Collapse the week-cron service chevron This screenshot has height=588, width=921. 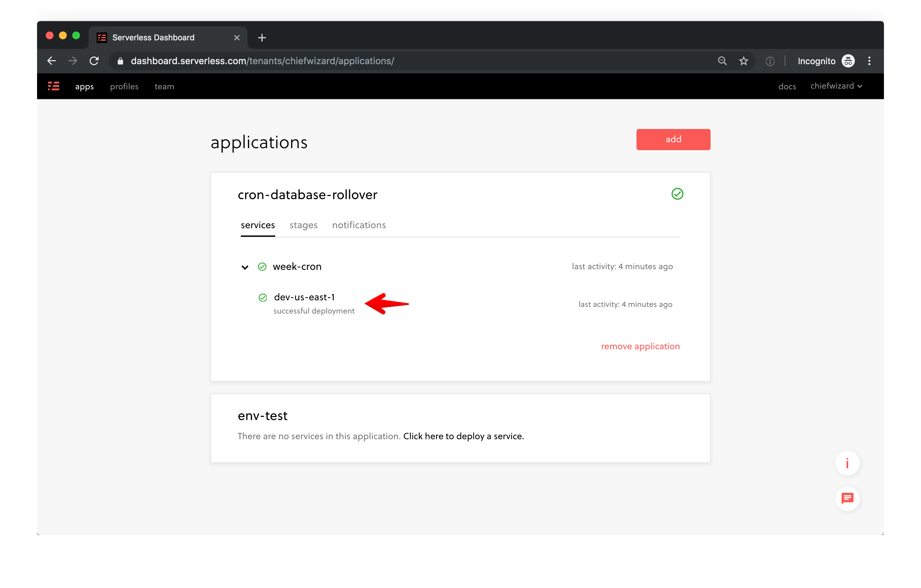(245, 267)
